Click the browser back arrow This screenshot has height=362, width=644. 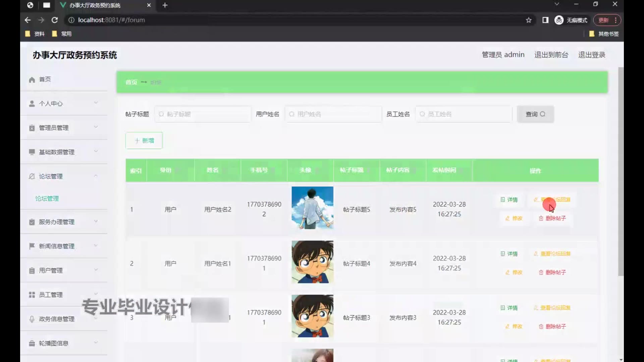[x=28, y=20]
